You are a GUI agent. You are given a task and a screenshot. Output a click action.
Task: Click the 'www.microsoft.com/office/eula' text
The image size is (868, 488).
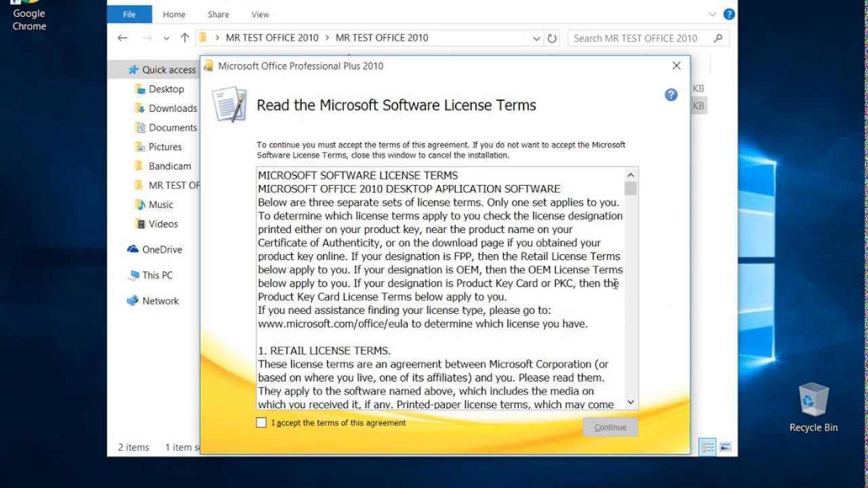click(334, 323)
